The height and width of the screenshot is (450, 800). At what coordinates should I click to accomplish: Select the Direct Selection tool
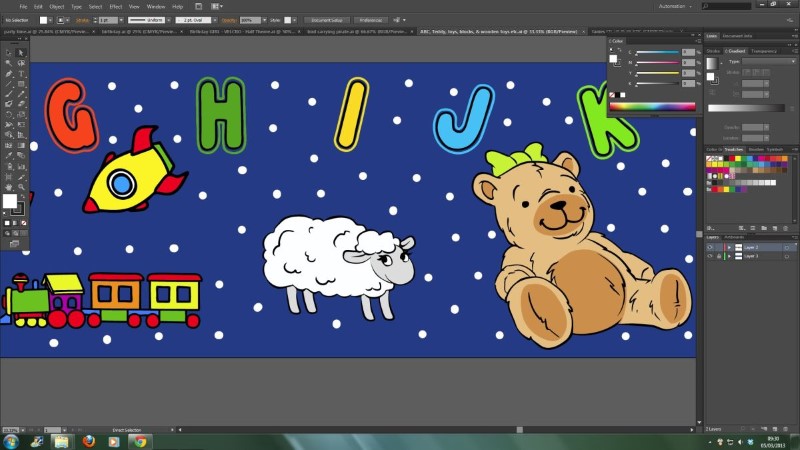click(21, 53)
